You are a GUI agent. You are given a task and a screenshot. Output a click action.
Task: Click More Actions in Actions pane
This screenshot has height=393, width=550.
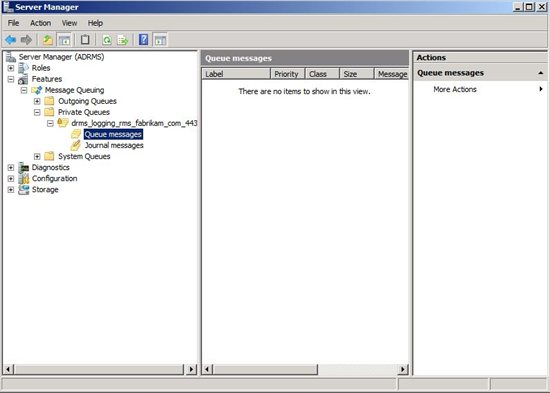point(455,89)
